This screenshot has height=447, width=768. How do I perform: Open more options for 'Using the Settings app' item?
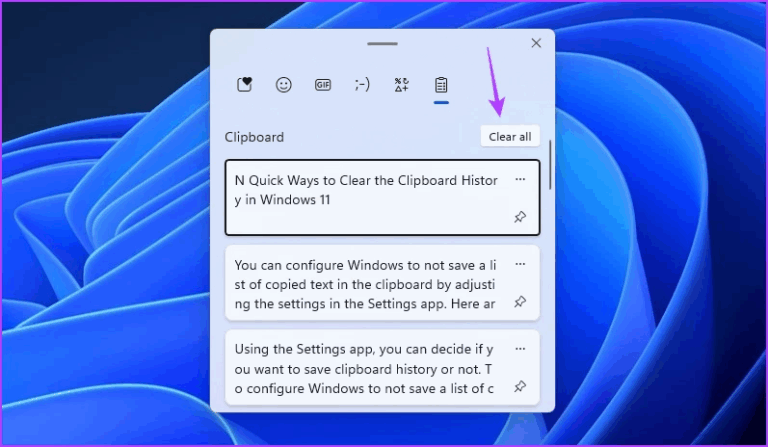coord(520,349)
